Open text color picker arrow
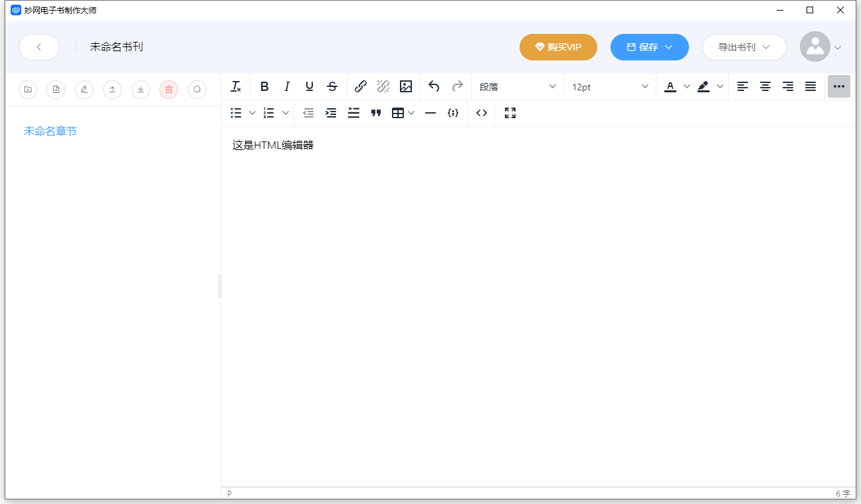Viewport: 861px width, 504px height. [x=687, y=86]
